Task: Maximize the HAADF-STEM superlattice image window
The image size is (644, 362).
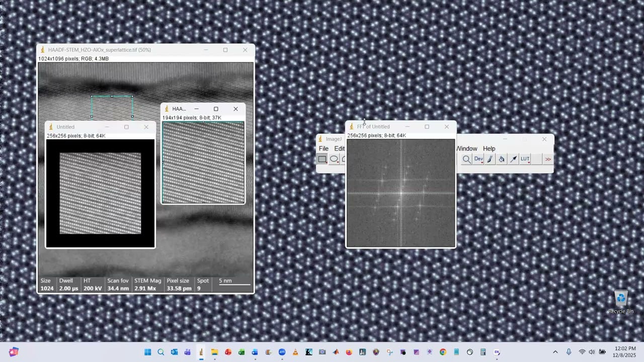Action: tap(225, 50)
